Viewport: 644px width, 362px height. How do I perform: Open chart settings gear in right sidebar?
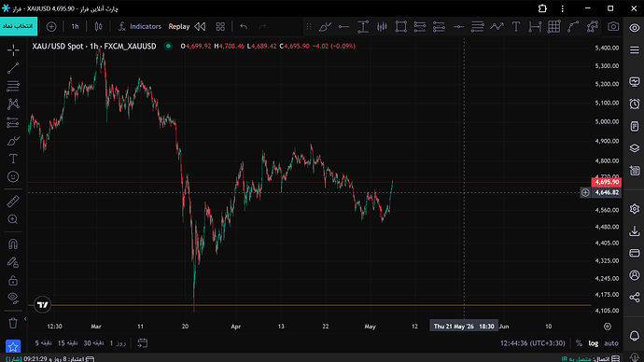coord(635,209)
